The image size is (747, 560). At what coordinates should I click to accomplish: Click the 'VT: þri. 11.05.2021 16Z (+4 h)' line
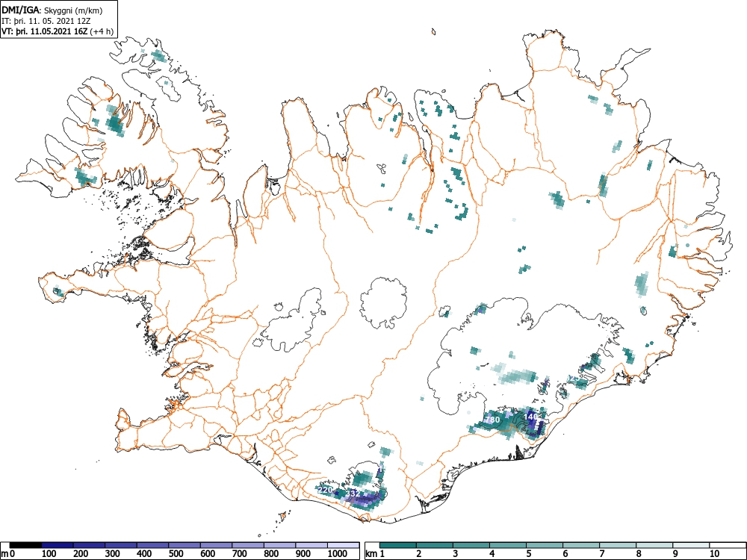[x=58, y=31]
